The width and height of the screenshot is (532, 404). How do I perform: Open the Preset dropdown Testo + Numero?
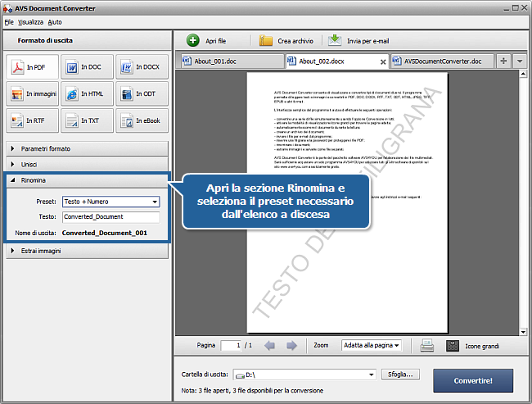(x=111, y=202)
